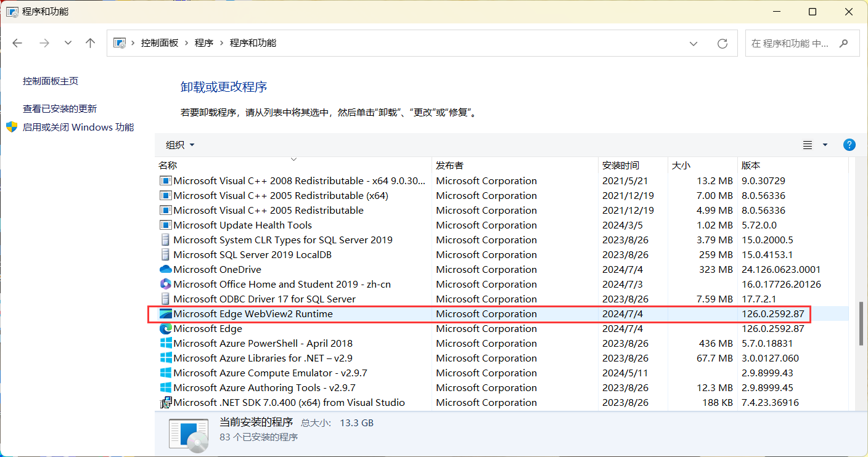Open 启用或关闭 Windows 功能 link

click(78, 127)
